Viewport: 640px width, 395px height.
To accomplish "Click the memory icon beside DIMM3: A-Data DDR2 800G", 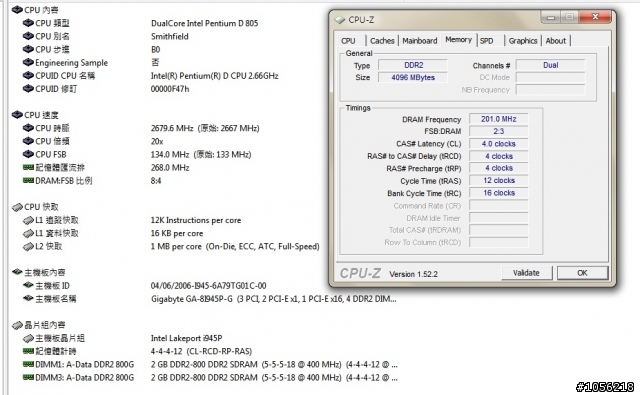I will [28, 377].
